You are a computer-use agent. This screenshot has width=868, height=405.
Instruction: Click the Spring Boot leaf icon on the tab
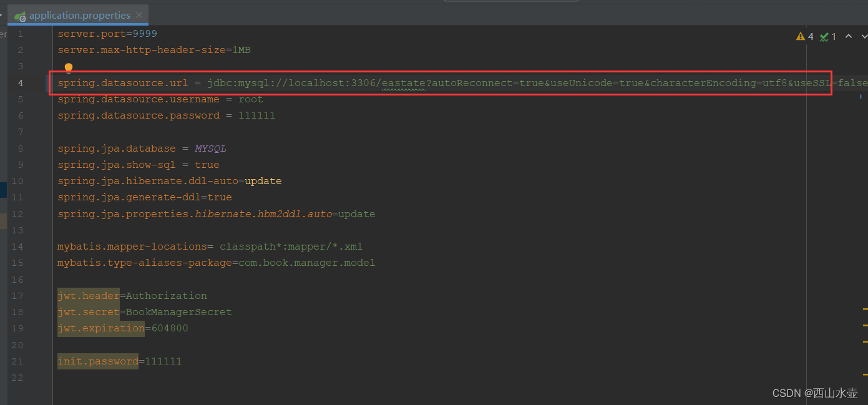coord(21,16)
